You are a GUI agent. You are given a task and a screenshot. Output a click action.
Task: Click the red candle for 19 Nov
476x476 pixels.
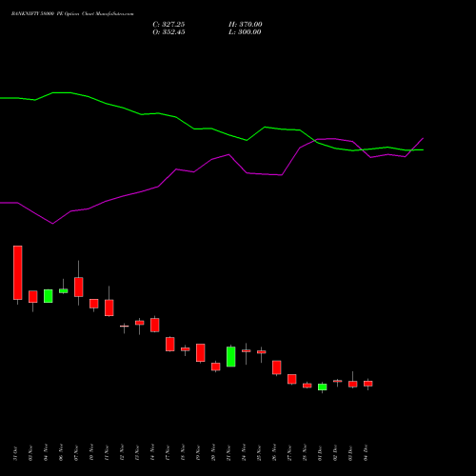[201, 352]
